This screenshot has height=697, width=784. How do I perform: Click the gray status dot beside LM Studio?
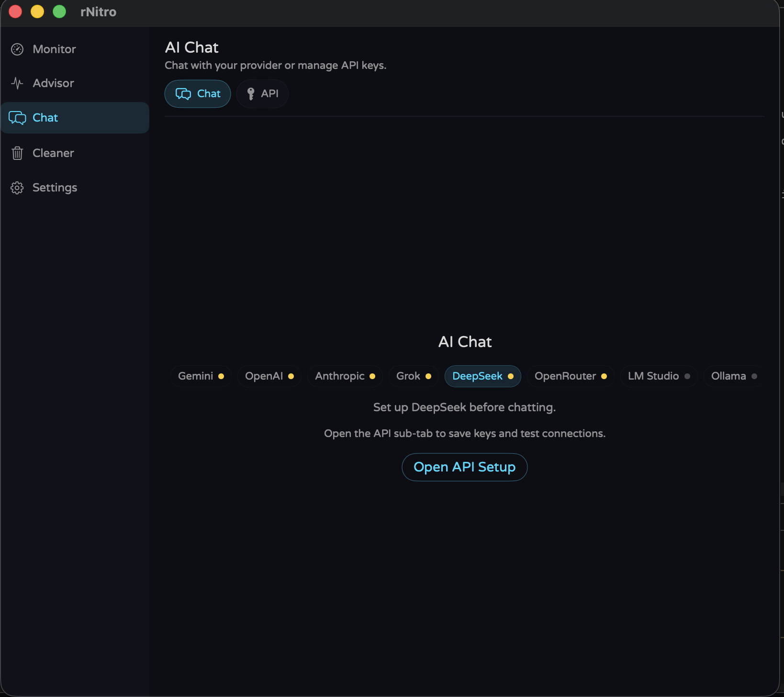[687, 376]
